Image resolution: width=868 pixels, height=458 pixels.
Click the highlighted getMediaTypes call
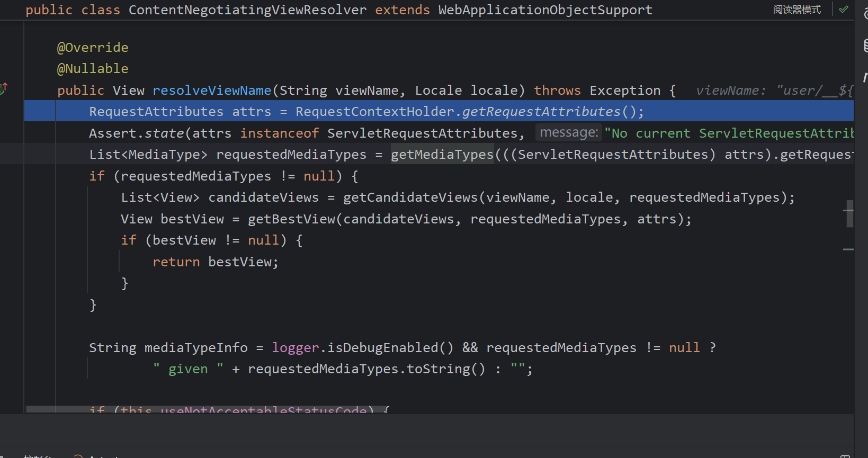pos(442,155)
